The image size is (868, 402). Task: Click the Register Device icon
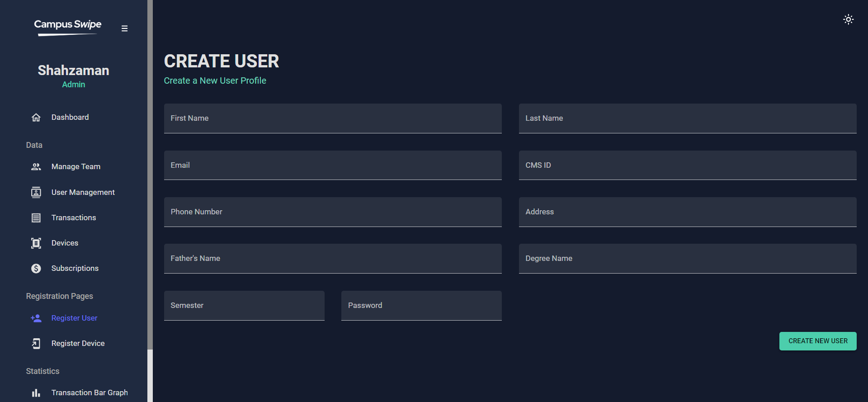point(36,344)
